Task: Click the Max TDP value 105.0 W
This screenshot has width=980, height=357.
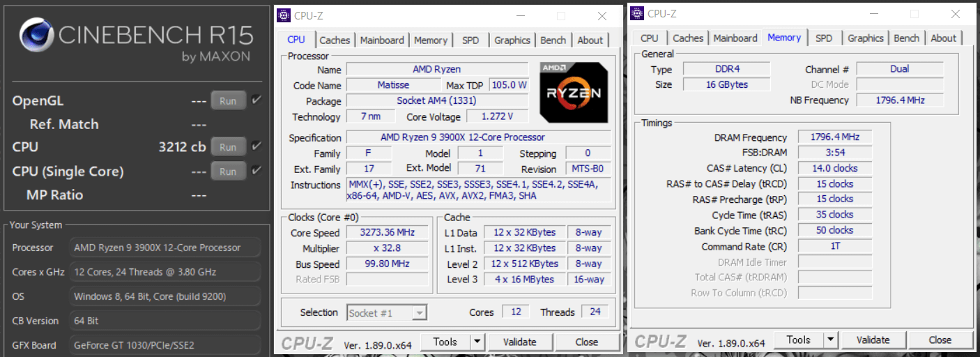Action: coord(509,85)
